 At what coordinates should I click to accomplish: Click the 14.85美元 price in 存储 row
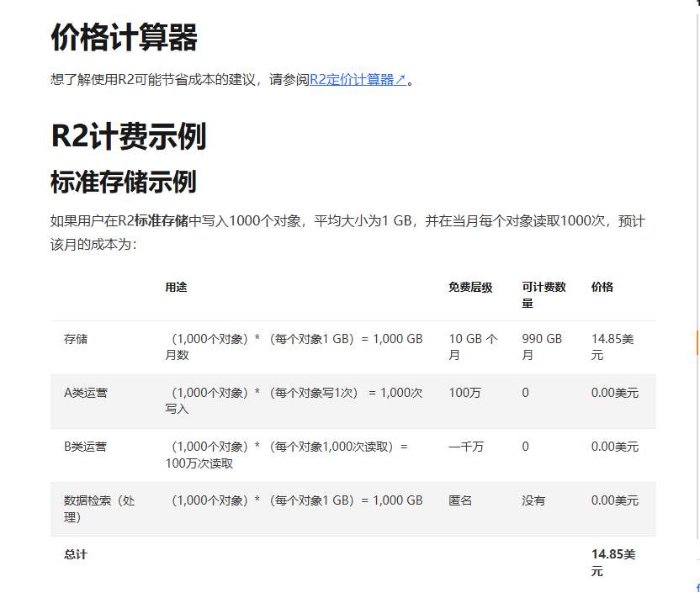click(612, 347)
